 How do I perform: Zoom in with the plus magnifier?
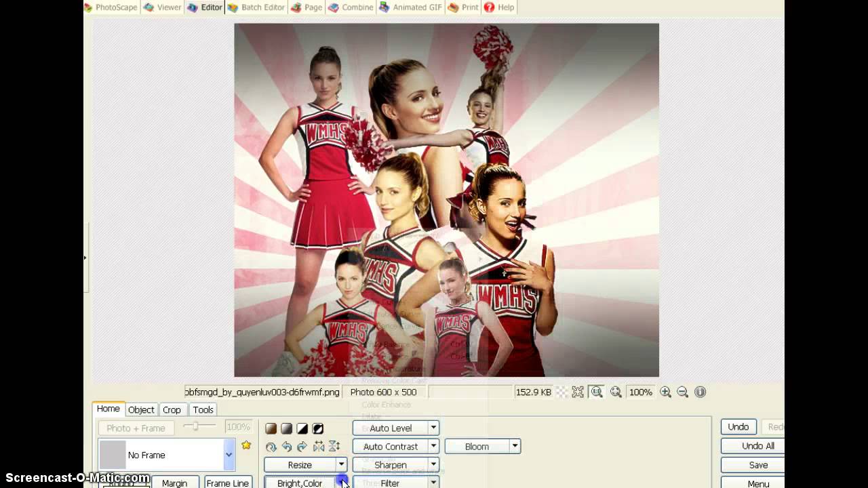(665, 392)
